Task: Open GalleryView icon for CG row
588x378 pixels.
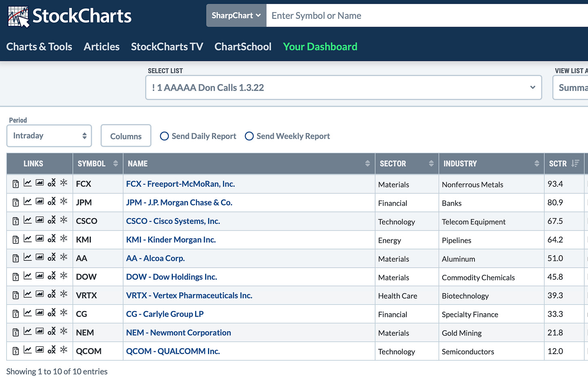Action: point(40,313)
